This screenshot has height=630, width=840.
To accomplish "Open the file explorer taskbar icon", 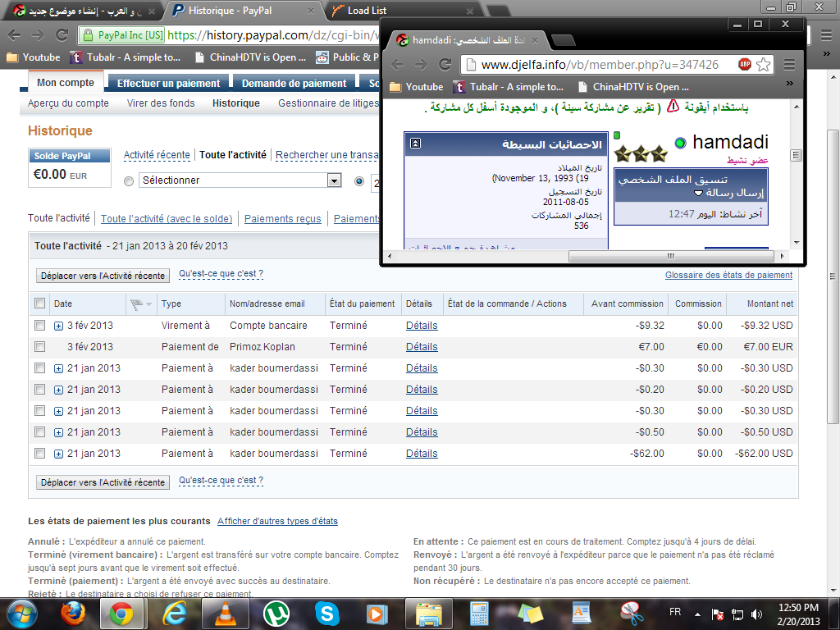I will click(x=428, y=614).
